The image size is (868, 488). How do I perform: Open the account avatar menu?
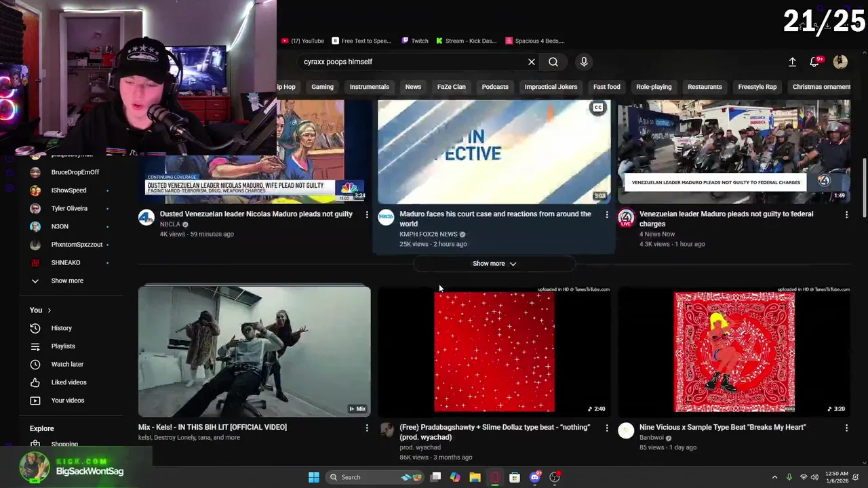(x=840, y=62)
